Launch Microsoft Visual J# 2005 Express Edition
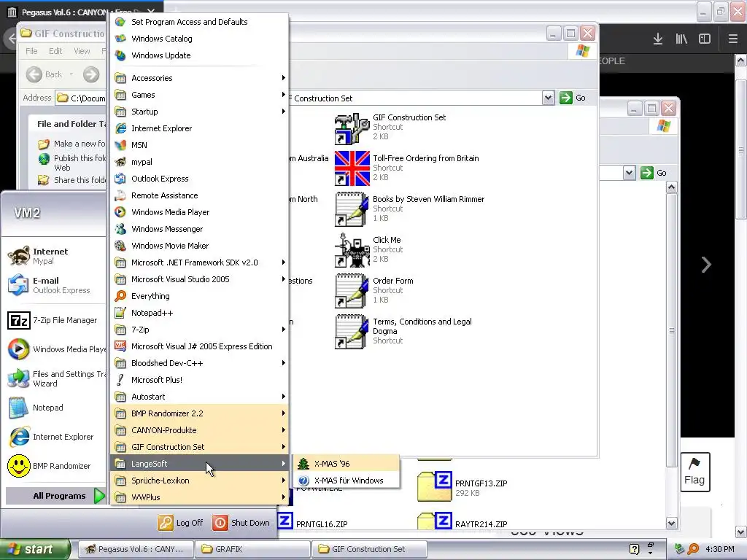The height and width of the screenshot is (560, 747). (x=199, y=346)
